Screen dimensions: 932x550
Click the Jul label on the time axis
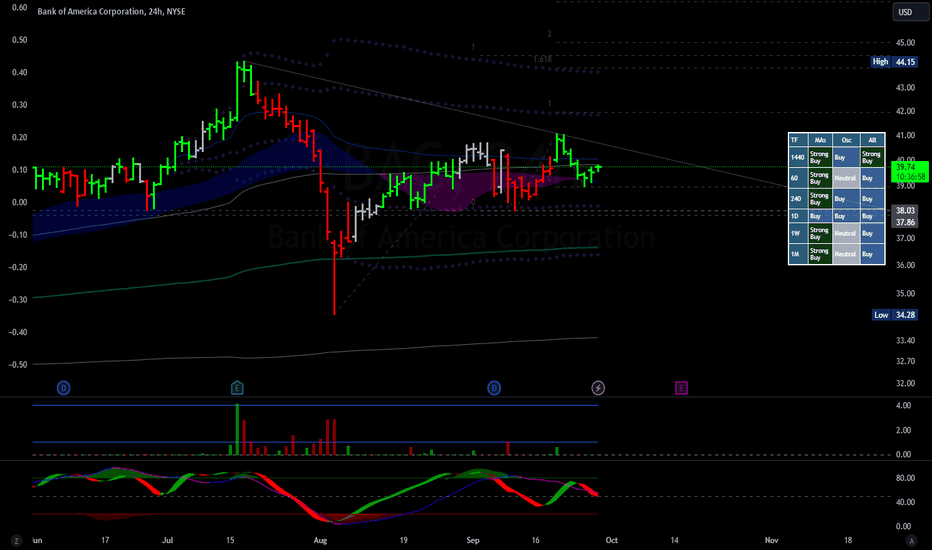tap(168, 540)
